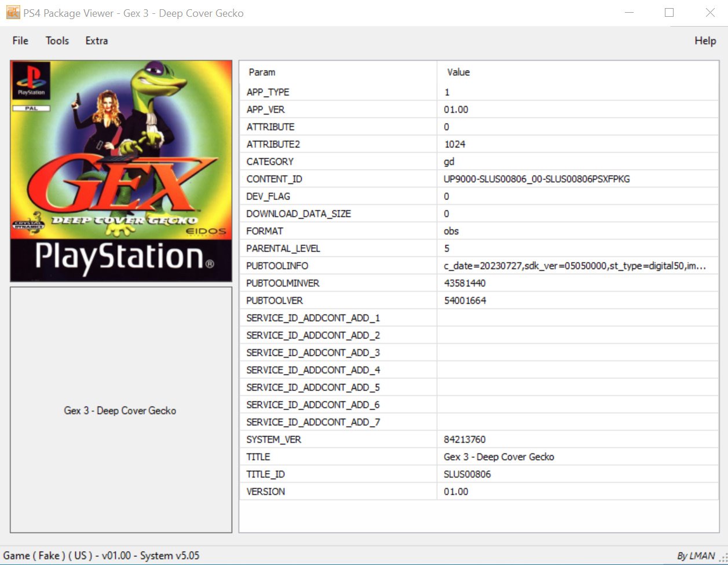Click the 'By LMAN' status label
Viewport: 728px width, 565px height.
(x=696, y=556)
